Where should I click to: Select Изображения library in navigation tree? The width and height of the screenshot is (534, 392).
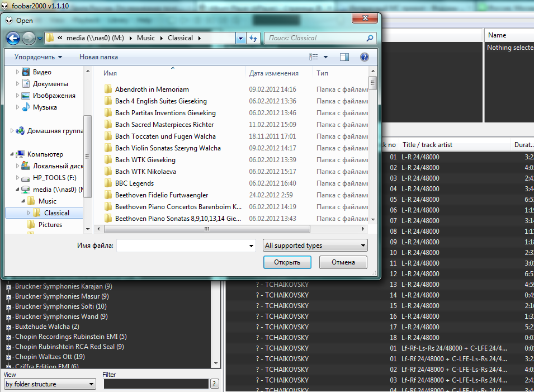54,96
